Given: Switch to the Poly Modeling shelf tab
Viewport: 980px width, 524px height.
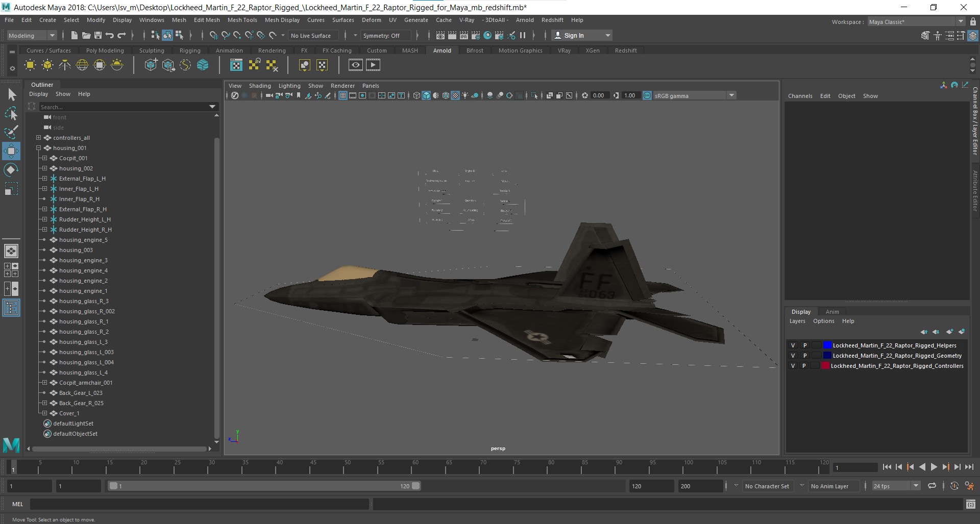Looking at the screenshot, I should [105, 51].
